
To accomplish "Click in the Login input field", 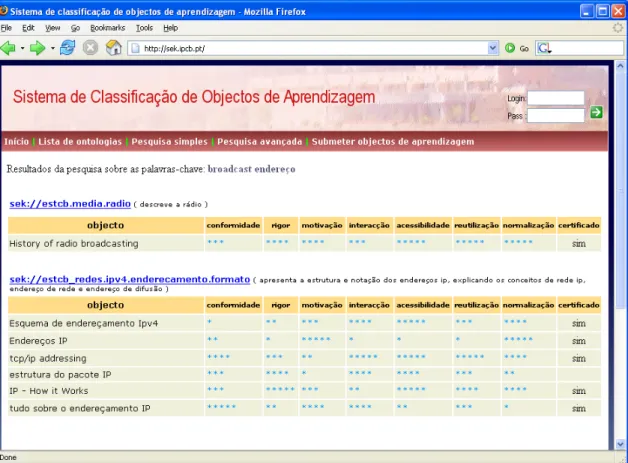I will click(556, 98).
